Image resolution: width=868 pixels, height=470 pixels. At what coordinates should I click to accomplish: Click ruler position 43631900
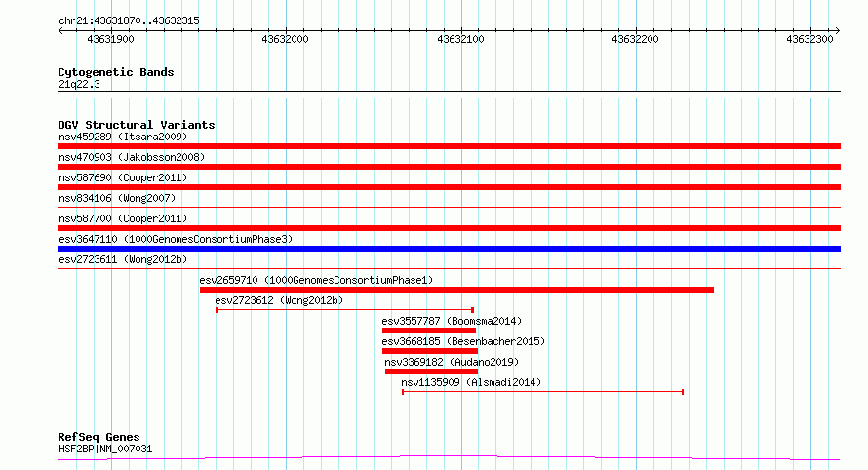111,39
